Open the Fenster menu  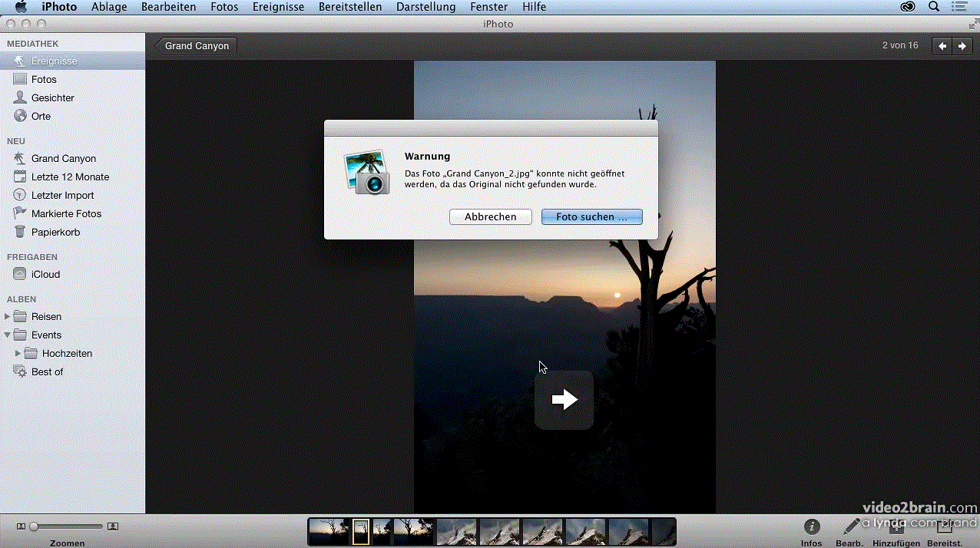tap(488, 7)
